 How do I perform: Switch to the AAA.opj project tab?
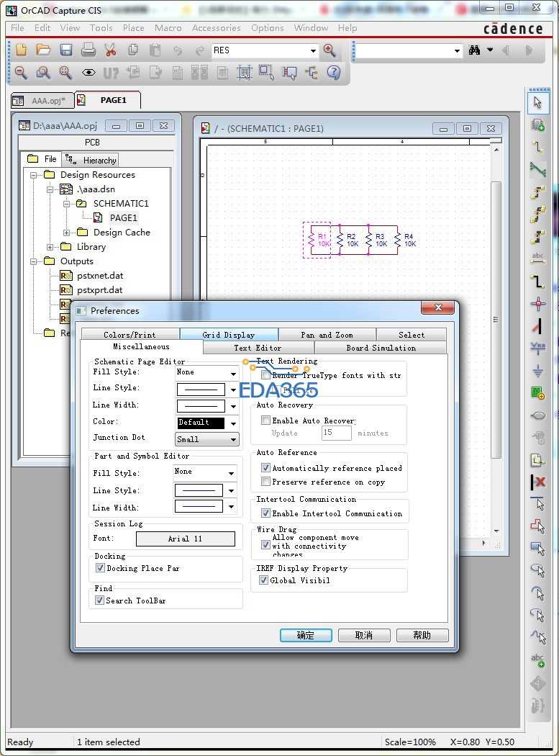pyautogui.click(x=42, y=100)
